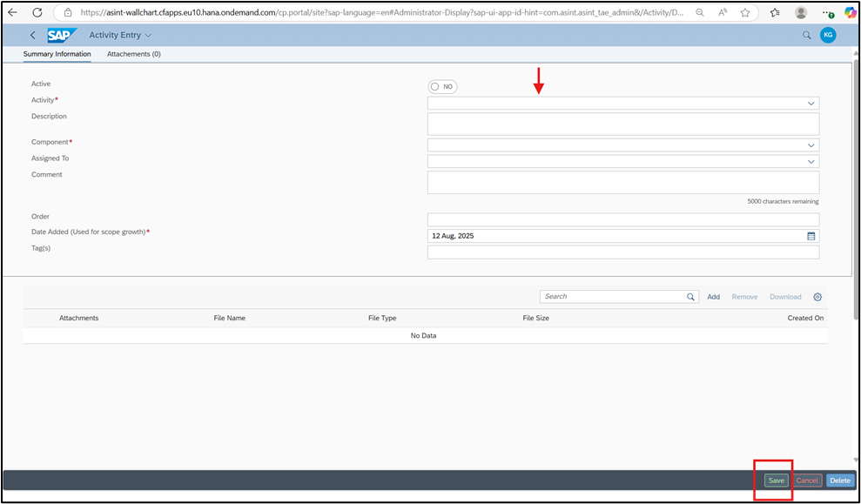
Task: Click the File Name column header
Action: coord(230,319)
